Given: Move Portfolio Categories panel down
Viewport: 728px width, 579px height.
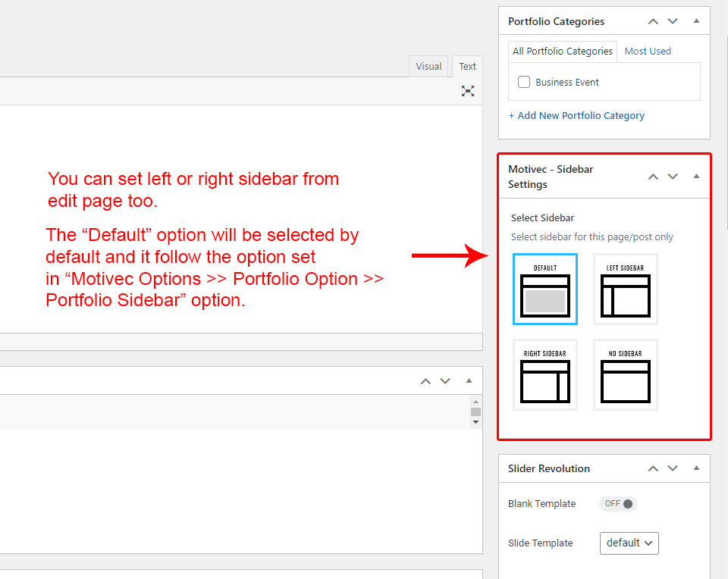Looking at the screenshot, I should tap(673, 21).
